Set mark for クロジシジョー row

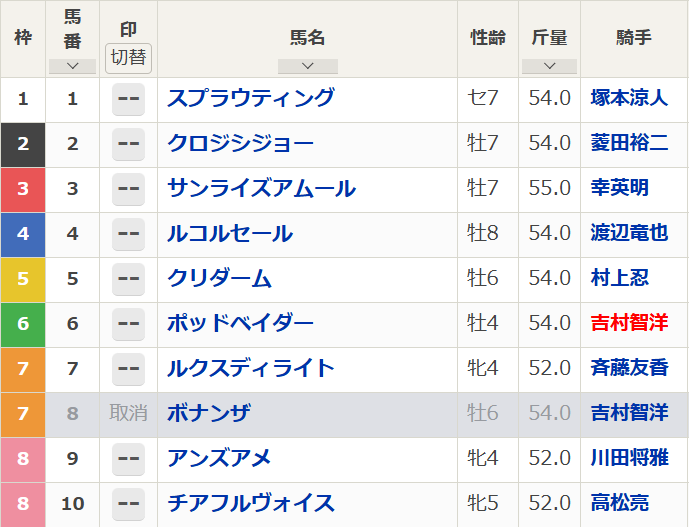tap(128, 144)
